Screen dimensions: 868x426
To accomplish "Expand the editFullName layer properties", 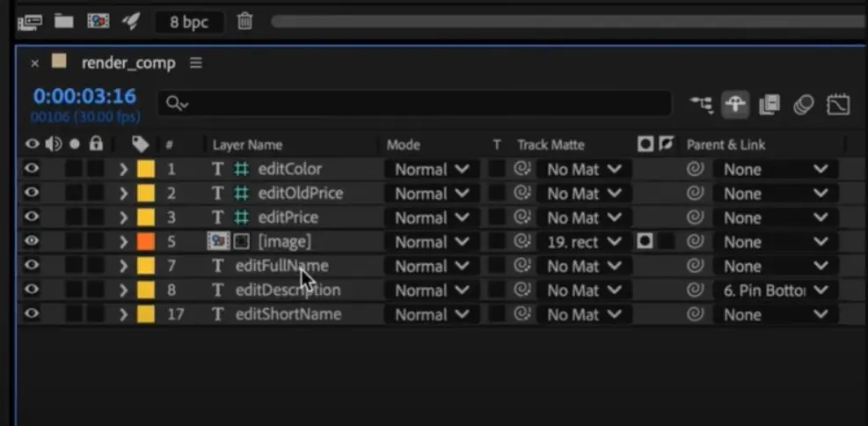I will [124, 267].
